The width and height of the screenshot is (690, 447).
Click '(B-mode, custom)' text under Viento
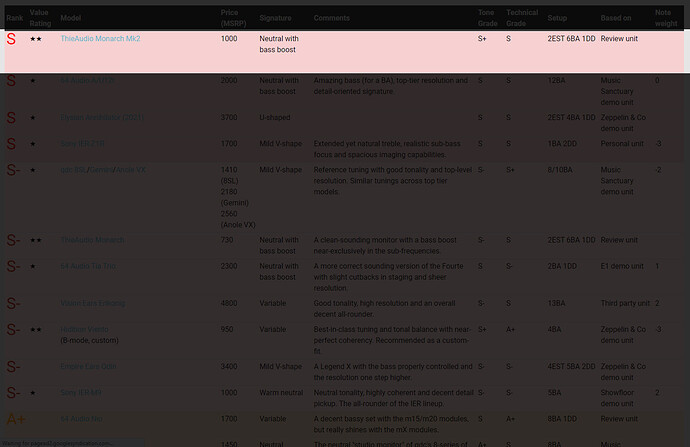(89, 341)
